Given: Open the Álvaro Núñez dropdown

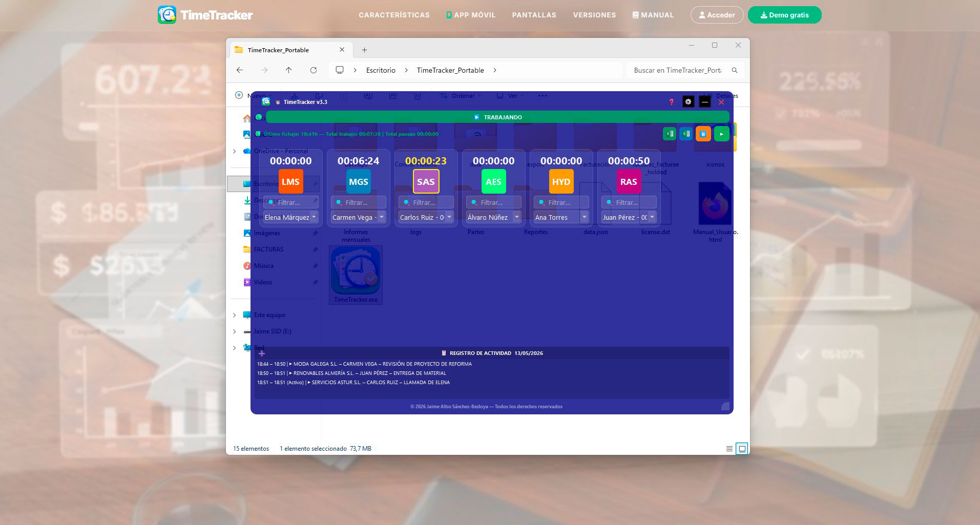Looking at the screenshot, I should pos(494,217).
